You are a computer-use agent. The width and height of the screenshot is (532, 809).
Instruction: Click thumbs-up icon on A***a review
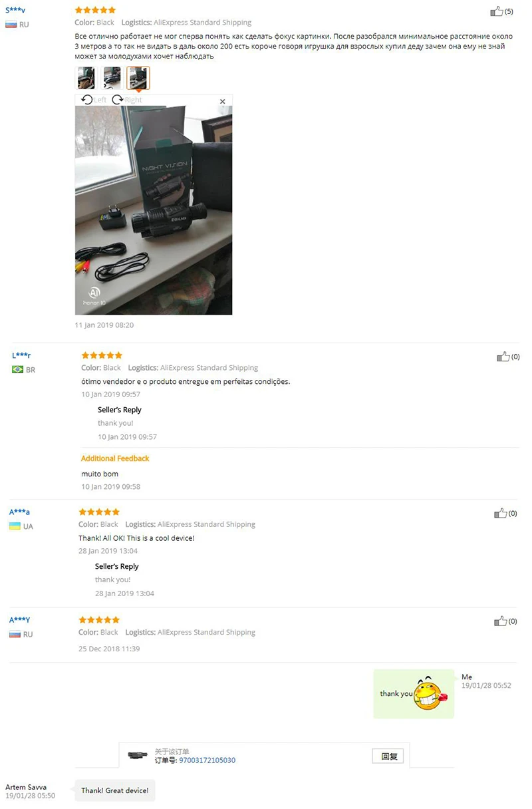click(x=501, y=513)
